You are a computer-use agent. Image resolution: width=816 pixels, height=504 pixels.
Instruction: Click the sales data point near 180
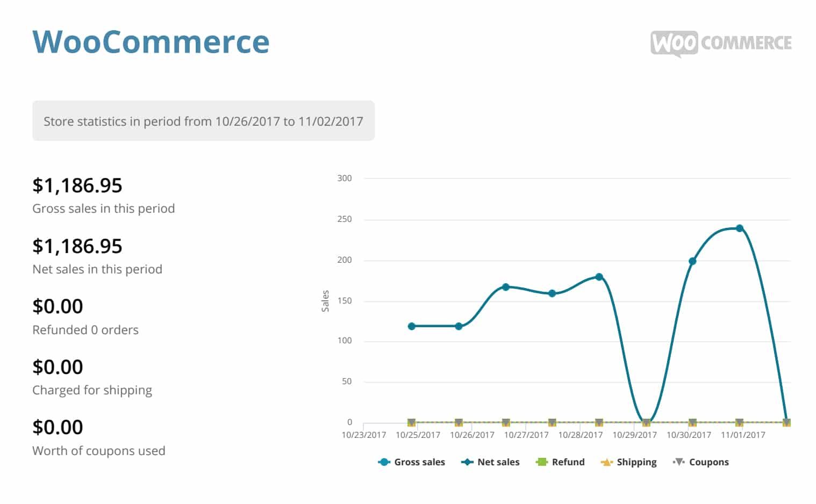(599, 277)
